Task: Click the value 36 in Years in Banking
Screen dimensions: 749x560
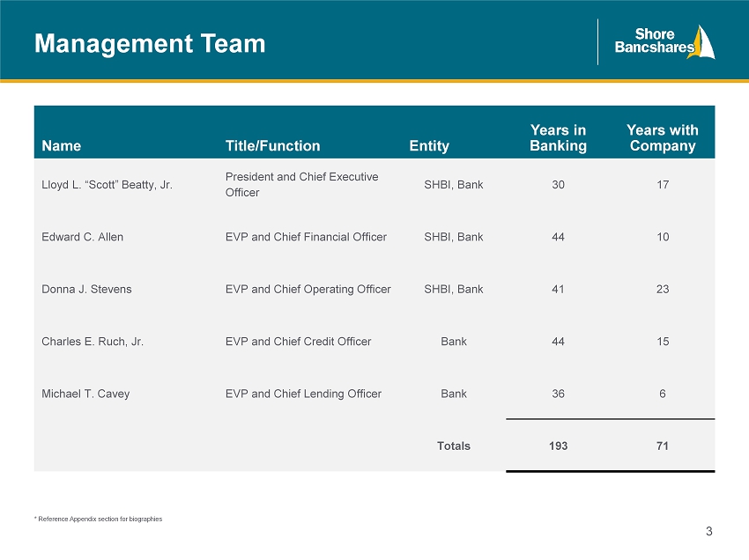Action: [x=558, y=394]
